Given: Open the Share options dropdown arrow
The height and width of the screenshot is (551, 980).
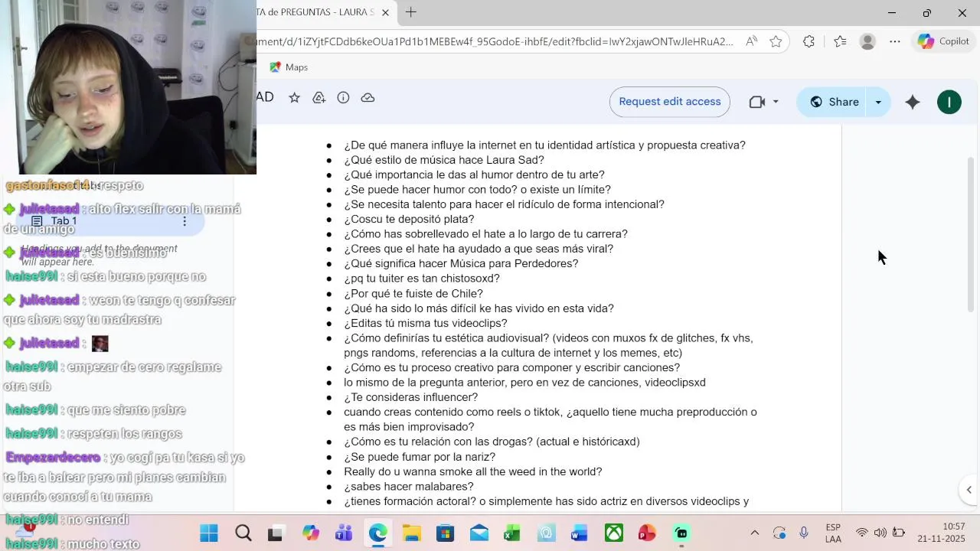Looking at the screenshot, I should 878,102.
